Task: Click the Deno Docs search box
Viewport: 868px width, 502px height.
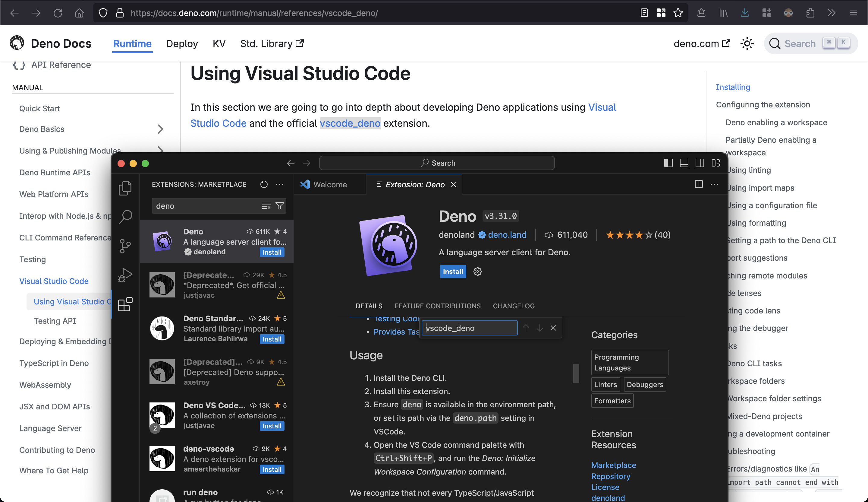Action: (x=810, y=43)
